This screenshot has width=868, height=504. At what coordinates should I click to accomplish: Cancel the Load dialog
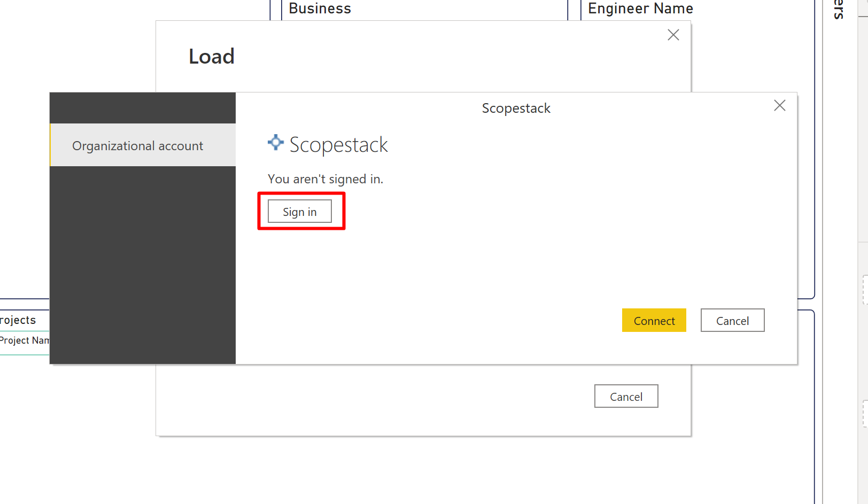[x=626, y=397]
